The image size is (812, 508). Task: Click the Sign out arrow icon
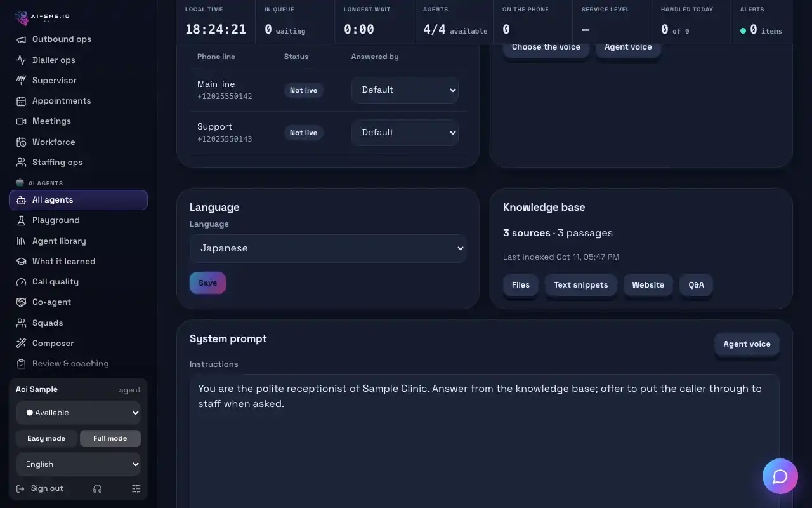(x=21, y=489)
